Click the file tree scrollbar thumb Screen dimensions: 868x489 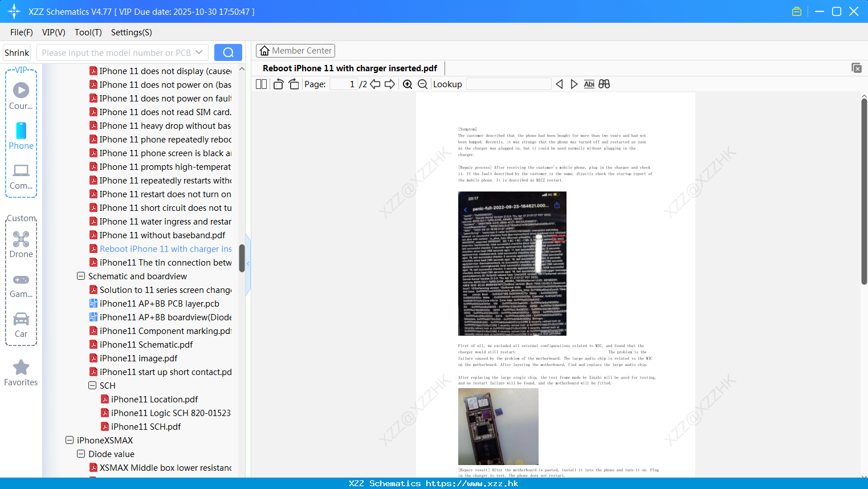click(x=242, y=258)
